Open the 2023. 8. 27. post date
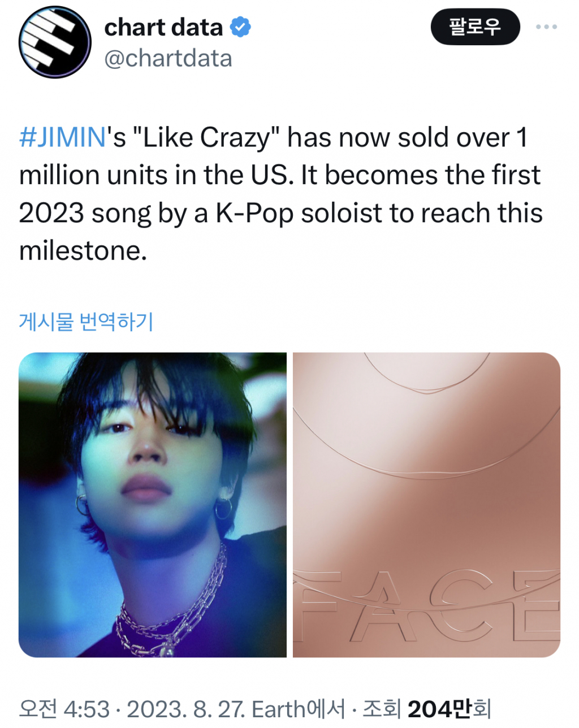Viewport: 579px width, 728px height. 186,709
